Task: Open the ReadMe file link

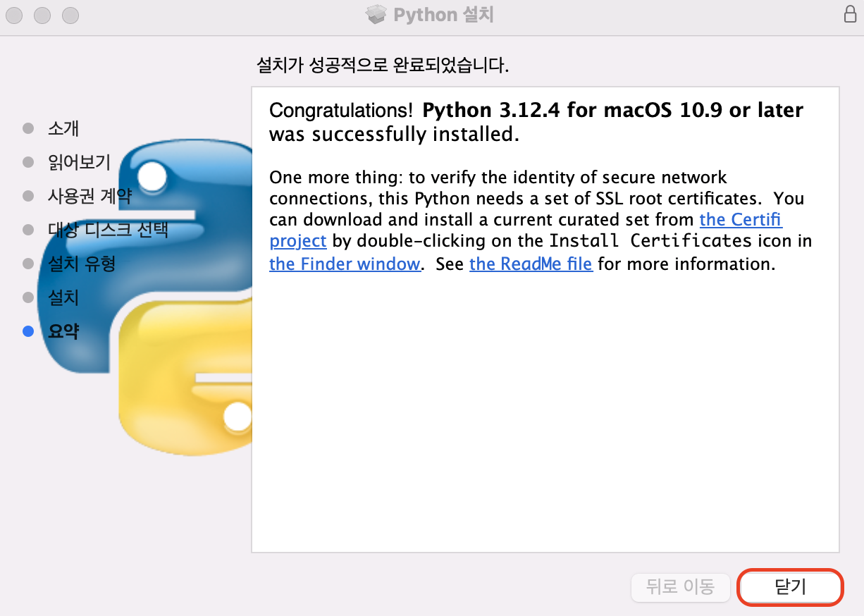Action: point(531,264)
